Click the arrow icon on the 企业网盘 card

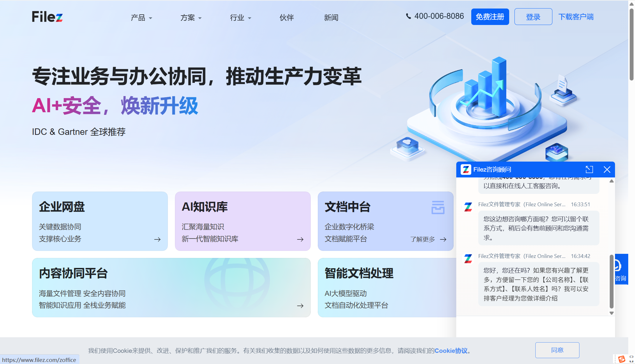click(x=157, y=239)
